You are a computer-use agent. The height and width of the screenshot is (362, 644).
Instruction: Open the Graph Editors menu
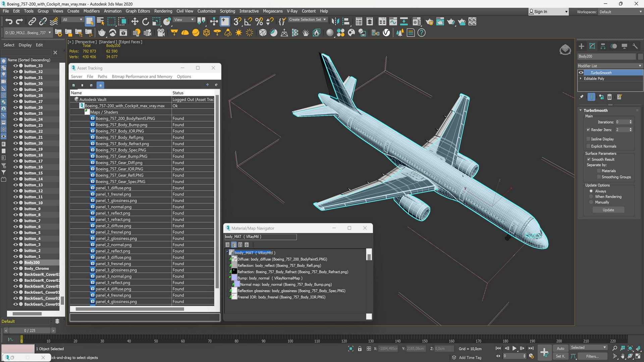[x=138, y=11]
